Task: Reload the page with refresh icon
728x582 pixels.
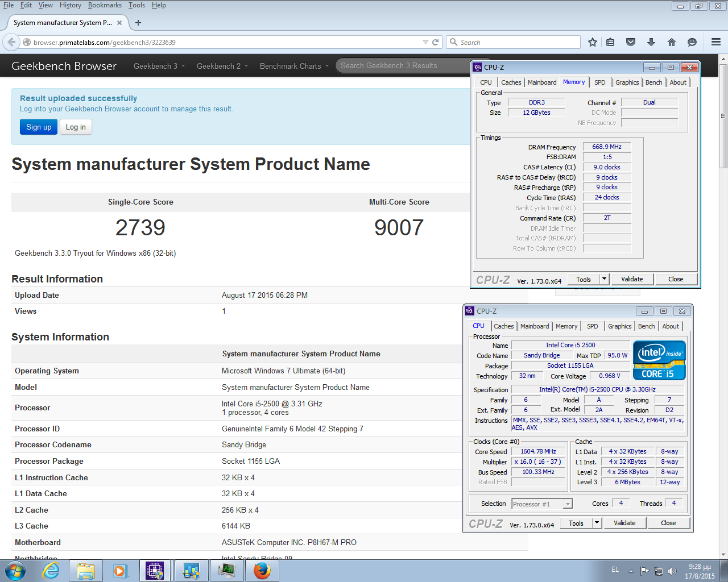Action: 436,42
